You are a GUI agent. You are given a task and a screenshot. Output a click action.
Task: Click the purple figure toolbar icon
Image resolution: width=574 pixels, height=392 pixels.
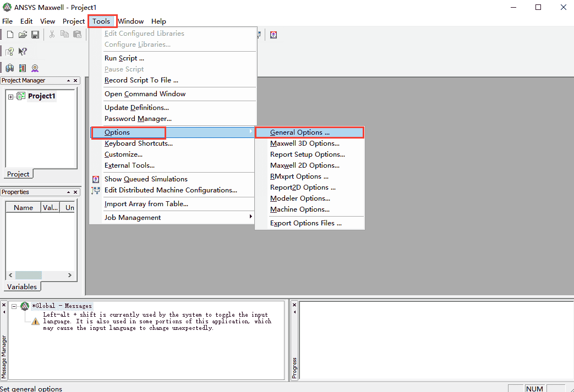coord(35,68)
